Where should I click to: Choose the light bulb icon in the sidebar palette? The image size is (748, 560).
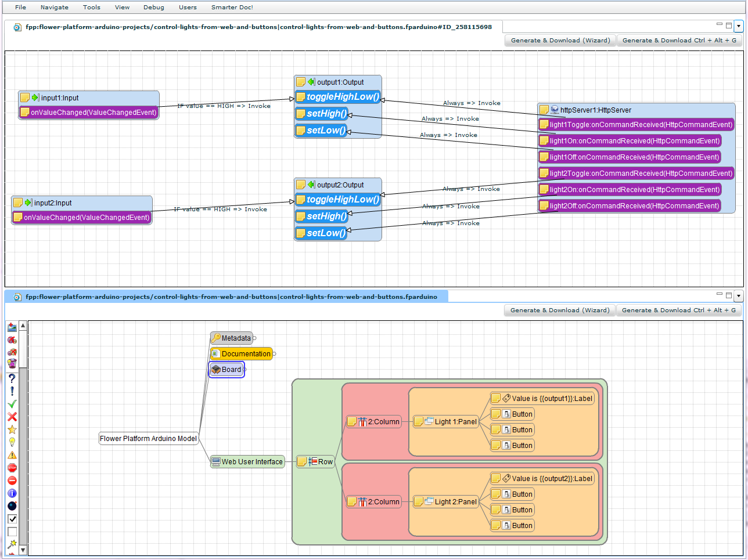tap(12, 442)
